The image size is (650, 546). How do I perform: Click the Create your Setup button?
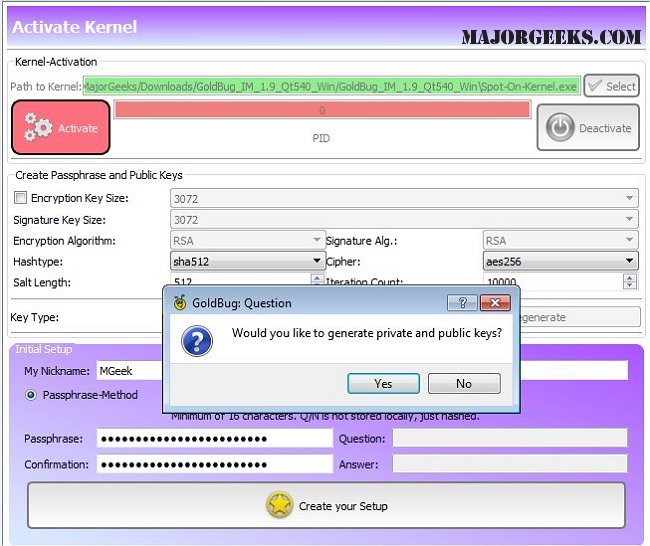[x=326, y=505]
